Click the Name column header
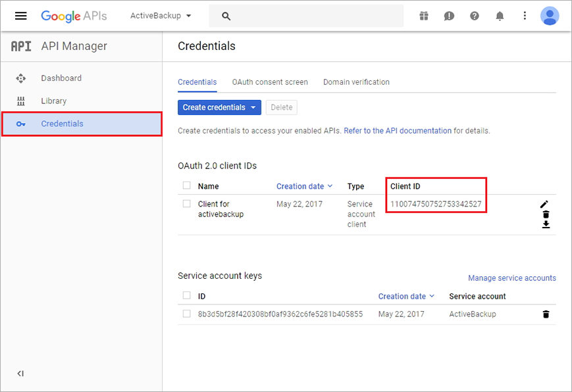The height and width of the screenshot is (392, 572). tap(208, 186)
